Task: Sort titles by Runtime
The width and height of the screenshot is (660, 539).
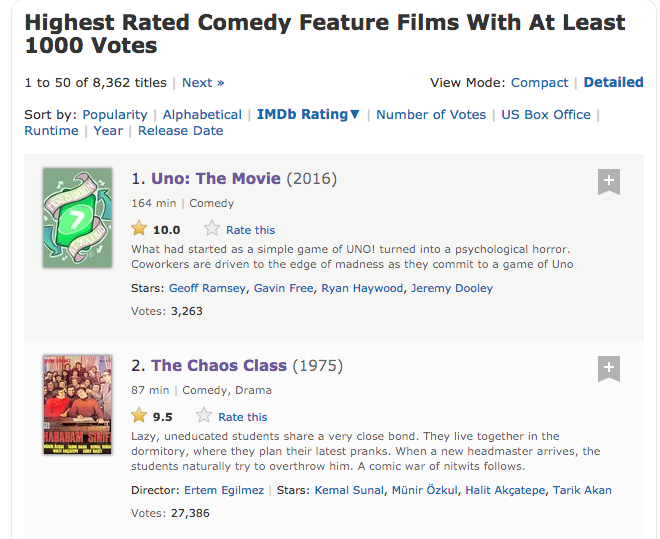Action: pyautogui.click(x=51, y=131)
